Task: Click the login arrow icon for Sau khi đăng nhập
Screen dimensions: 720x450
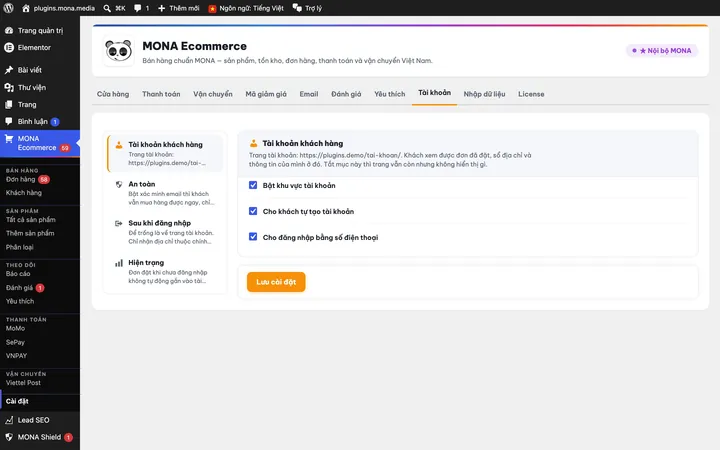Action: pyautogui.click(x=118, y=223)
